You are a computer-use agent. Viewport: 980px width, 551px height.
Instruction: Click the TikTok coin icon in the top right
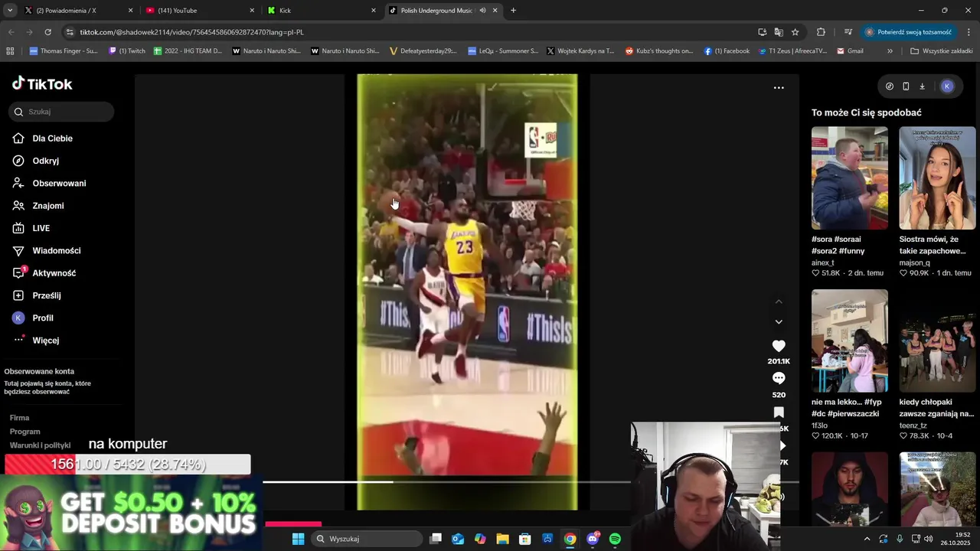click(x=889, y=86)
